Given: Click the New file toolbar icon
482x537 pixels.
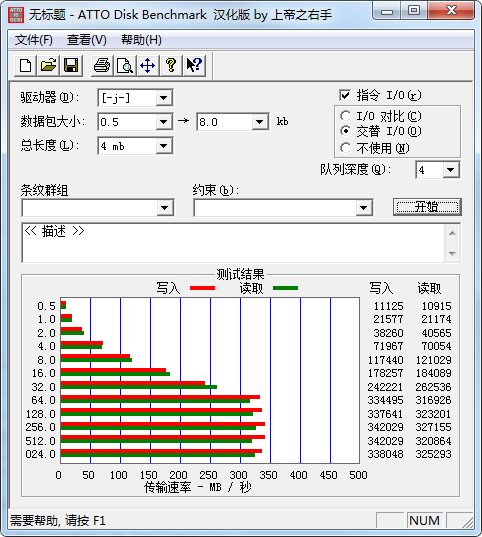Looking at the screenshot, I should pyautogui.click(x=25, y=65).
